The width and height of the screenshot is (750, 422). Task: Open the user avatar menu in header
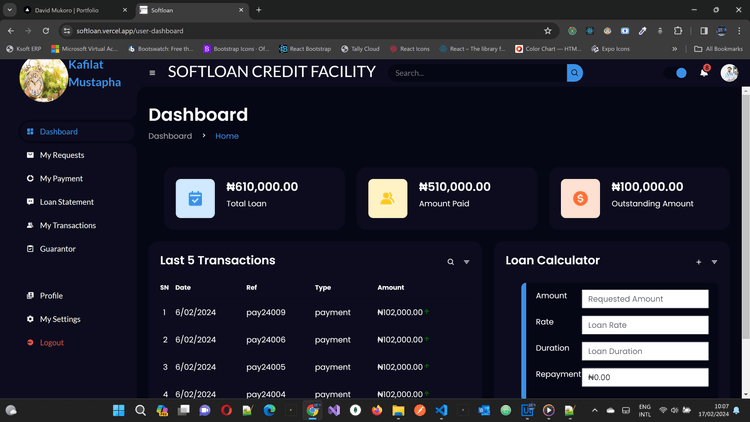point(729,73)
